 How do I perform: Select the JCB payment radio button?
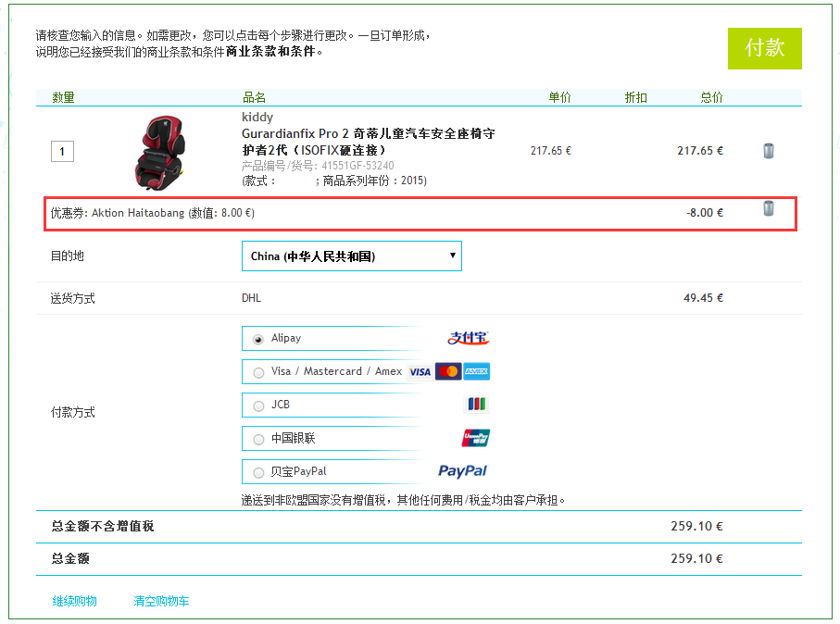pos(258,406)
